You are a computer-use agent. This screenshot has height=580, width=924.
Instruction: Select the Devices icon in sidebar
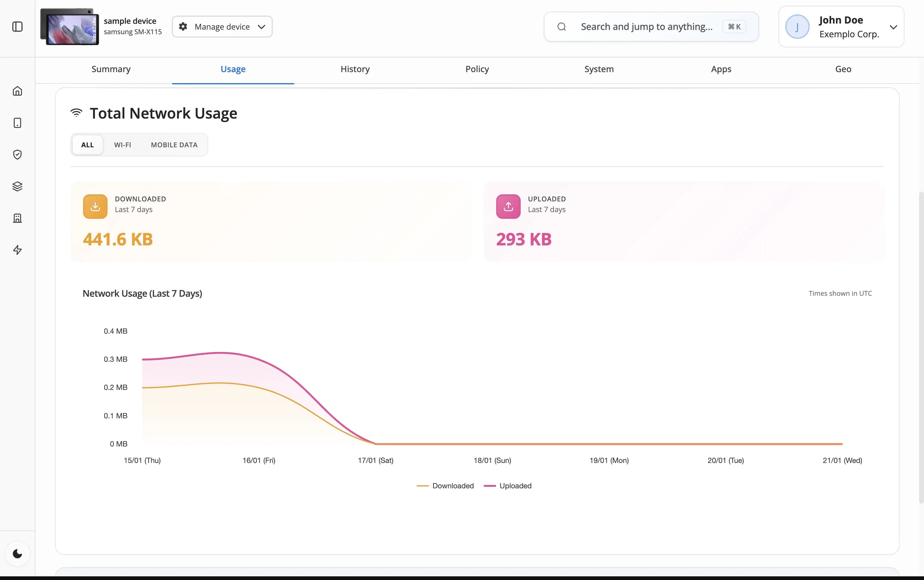17,123
